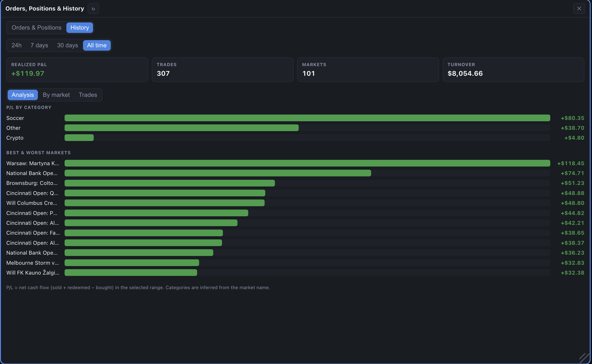Image resolution: width=592 pixels, height=364 pixels.
Task: Select the Will FK Kauno Žalgi... market row
Action: (x=295, y=273)
